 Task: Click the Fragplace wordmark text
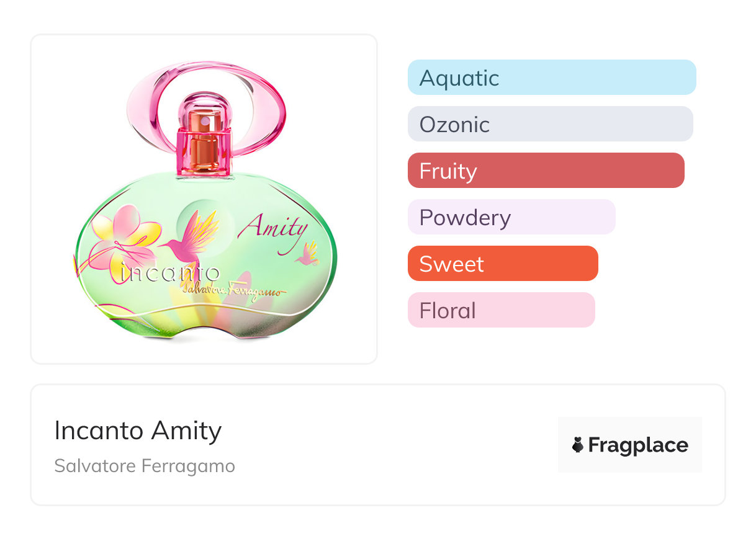point(638,445)
